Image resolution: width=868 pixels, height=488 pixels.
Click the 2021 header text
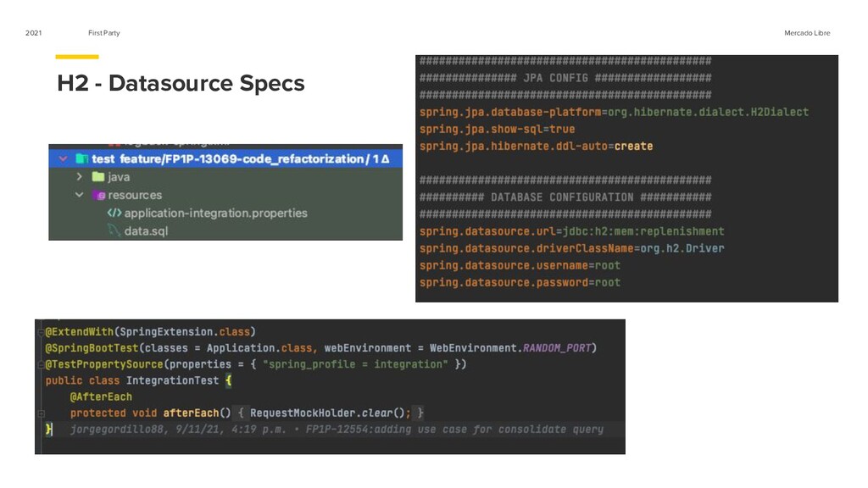pos(34,33)
